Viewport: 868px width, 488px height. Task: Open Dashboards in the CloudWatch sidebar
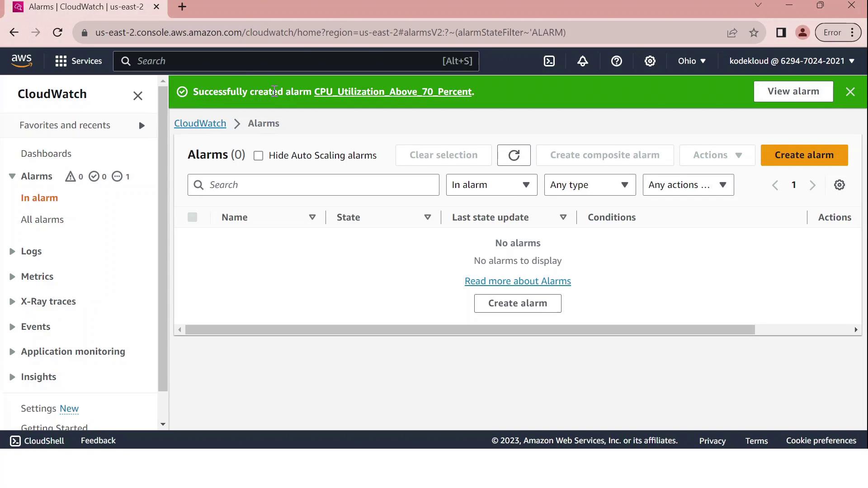[46, 154]
